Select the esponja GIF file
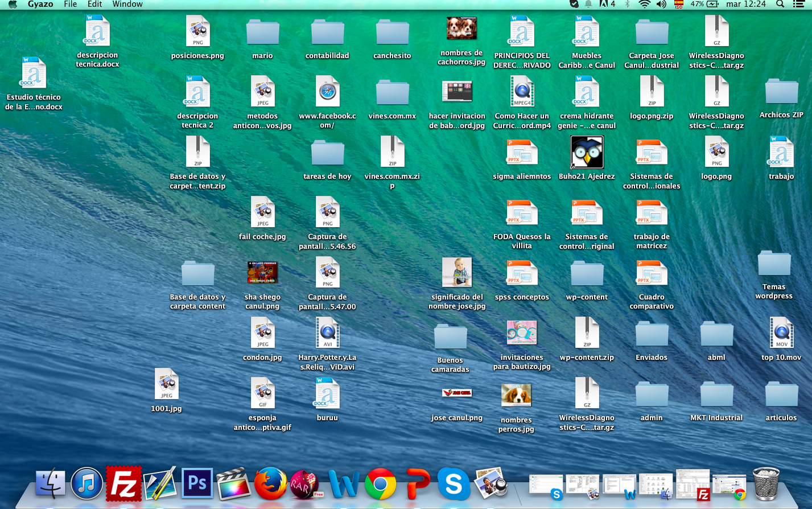The image size is (812, 509). coord(262,404)
